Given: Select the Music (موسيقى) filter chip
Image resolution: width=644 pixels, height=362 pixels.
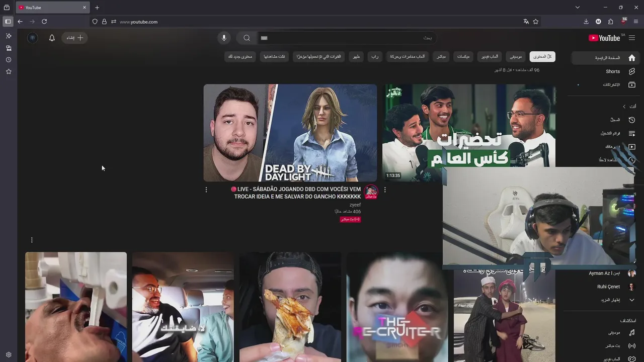Looking at the screenshot, I should (x=516, y=57).
